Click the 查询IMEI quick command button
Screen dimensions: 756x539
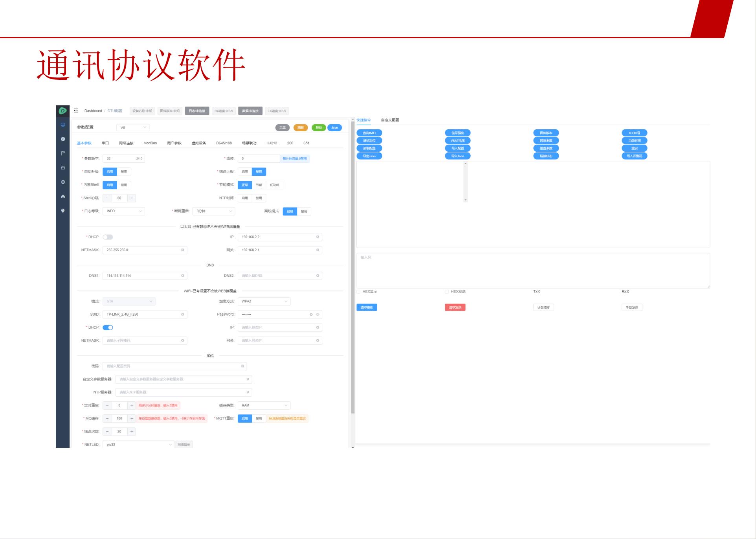[369, 133]
